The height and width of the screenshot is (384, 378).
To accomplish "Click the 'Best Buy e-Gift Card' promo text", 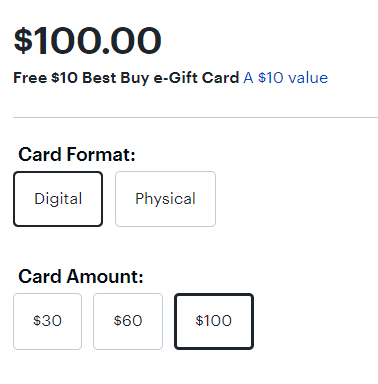I will pos(161,78).
